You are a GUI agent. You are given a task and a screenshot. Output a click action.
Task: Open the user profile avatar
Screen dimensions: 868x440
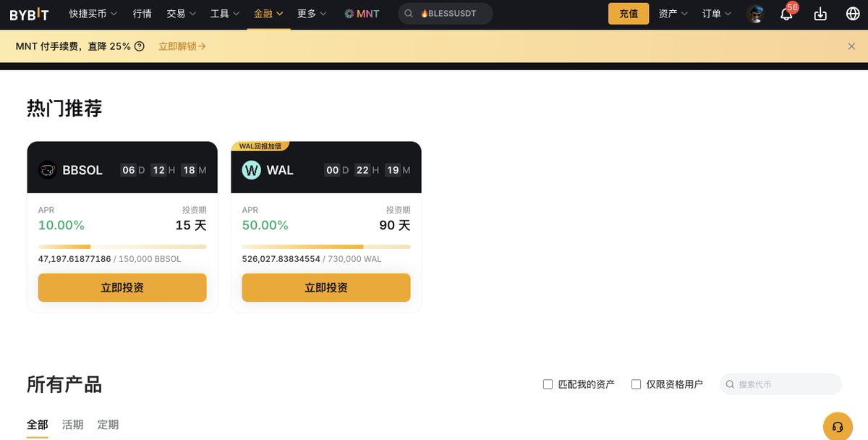[755, 14]
